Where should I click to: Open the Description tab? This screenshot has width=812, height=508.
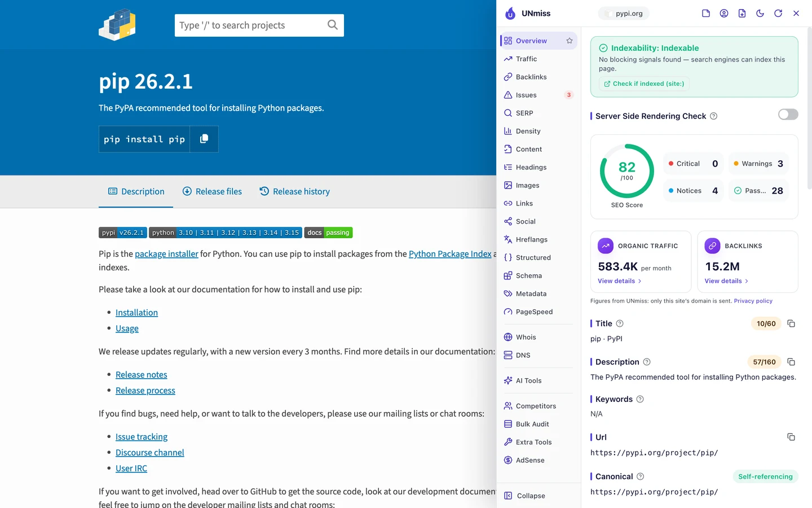coord(136,191)
